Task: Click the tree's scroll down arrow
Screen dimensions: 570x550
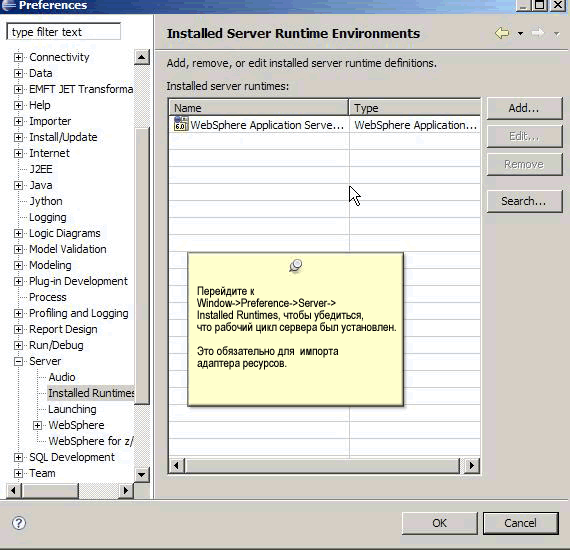Action: point(141,474)
